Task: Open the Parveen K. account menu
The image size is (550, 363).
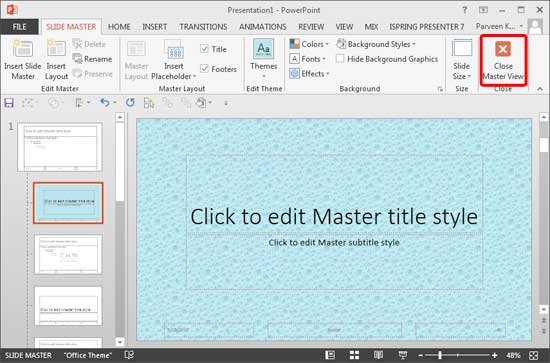Action: tap(499, 26)
